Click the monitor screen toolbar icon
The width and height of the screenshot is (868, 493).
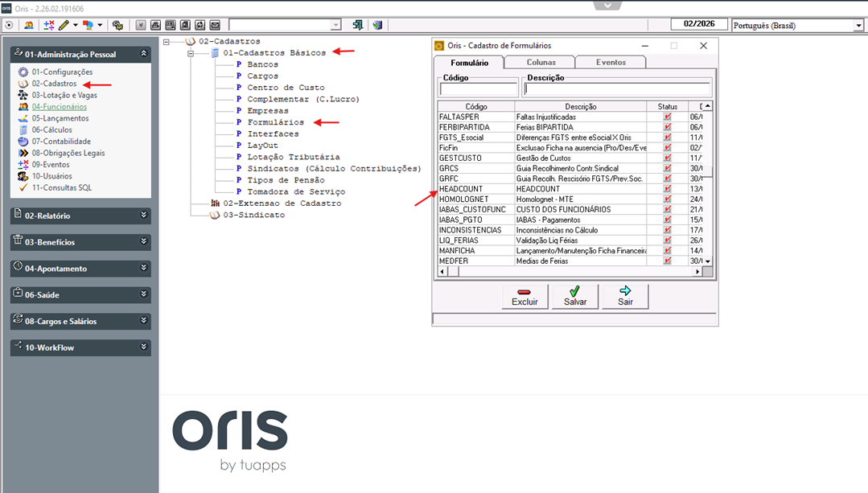[171, 25]
